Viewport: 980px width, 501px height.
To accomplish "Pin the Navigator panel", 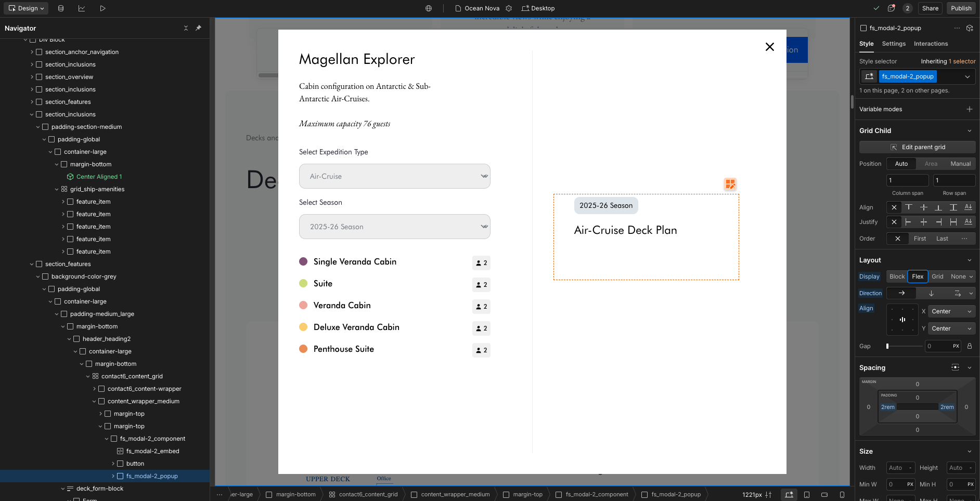I will click(198, 28).
